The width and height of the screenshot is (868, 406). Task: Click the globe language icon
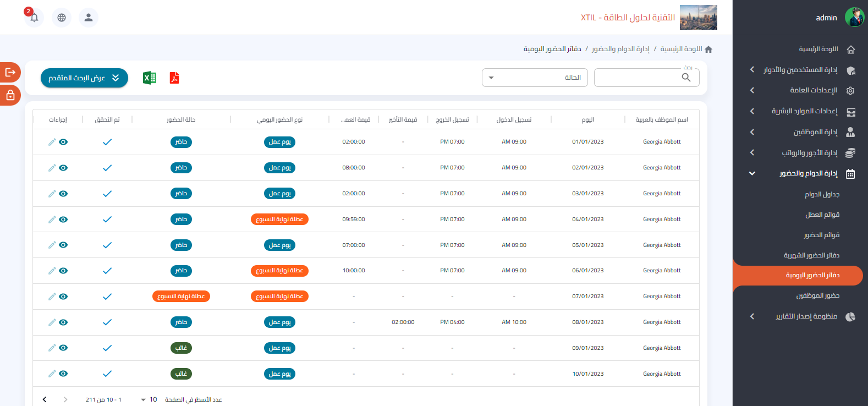coord(62,18)
